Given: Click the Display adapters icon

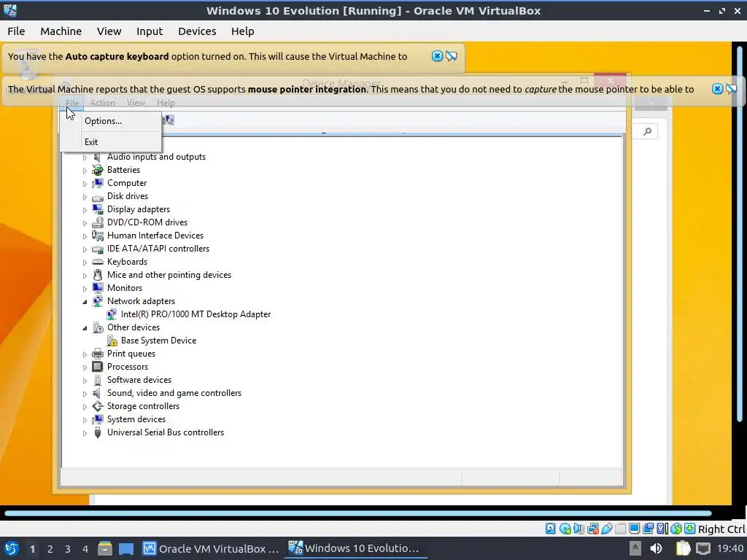Looking at the screenshot, I should pyautogui.click(x=98, y=209).
